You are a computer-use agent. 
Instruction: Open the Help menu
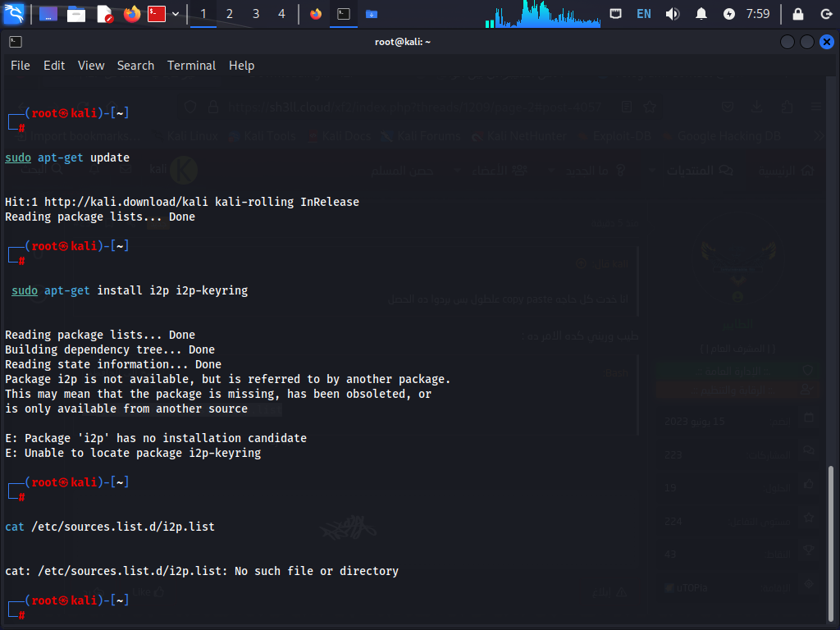(242, 66)
